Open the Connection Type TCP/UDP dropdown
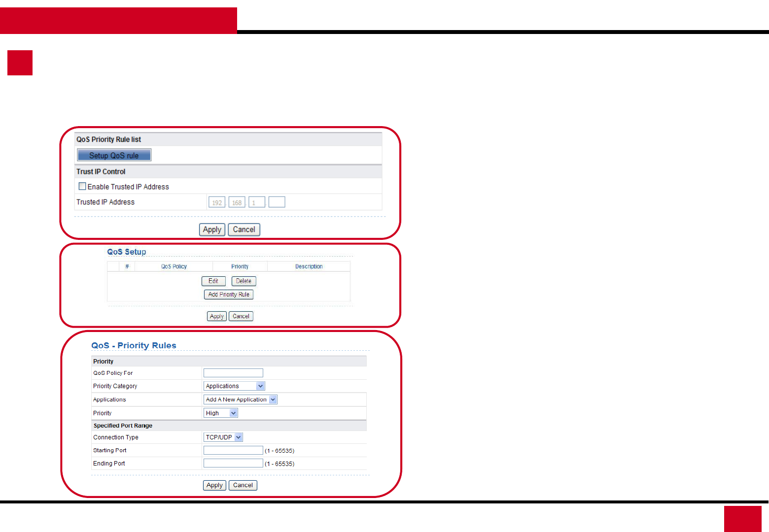This screenshot has width=769, height=532. (223, 437)
